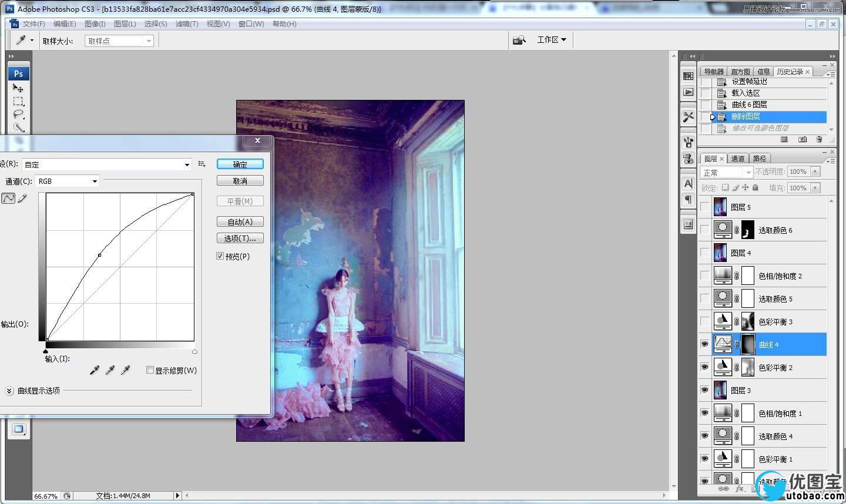846x504 pixels.
Task: Open the swatches grid panel icon in dock
Action: 688,76
